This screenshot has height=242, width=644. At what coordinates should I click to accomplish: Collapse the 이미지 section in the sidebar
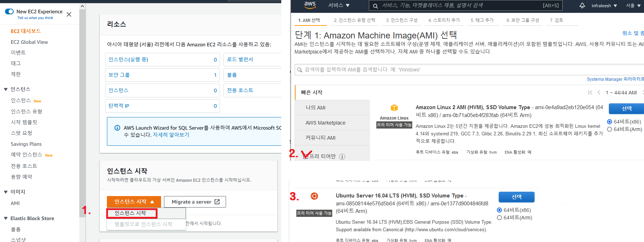[x=6, y=192]
